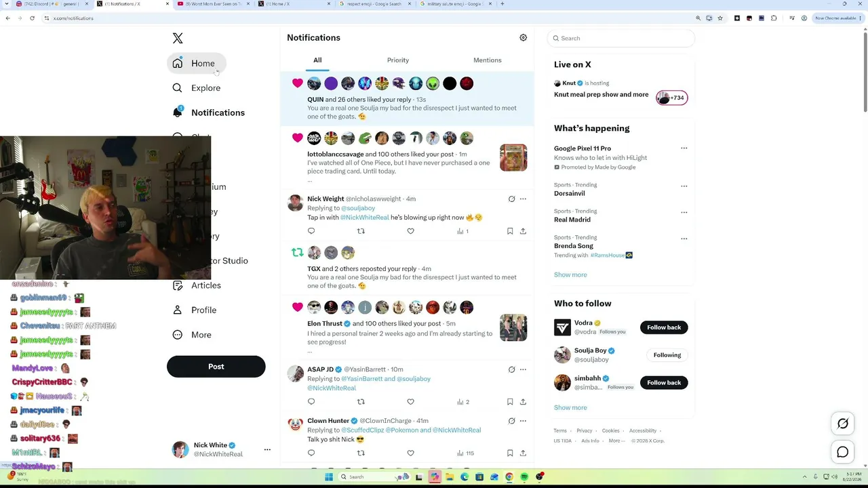Screen dimensions: 868x488
Task: Click the Search field on X
Action: point(621,39)
